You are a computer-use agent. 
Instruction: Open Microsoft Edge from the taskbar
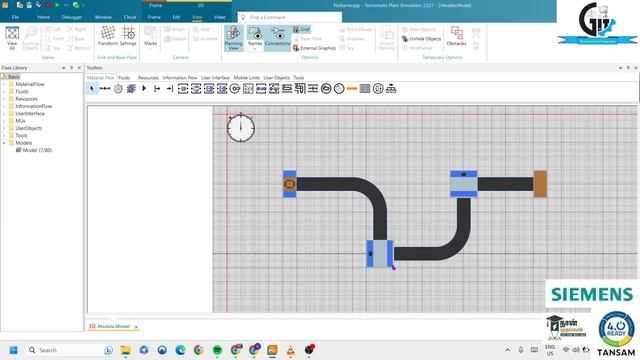[x=180, y=350]
